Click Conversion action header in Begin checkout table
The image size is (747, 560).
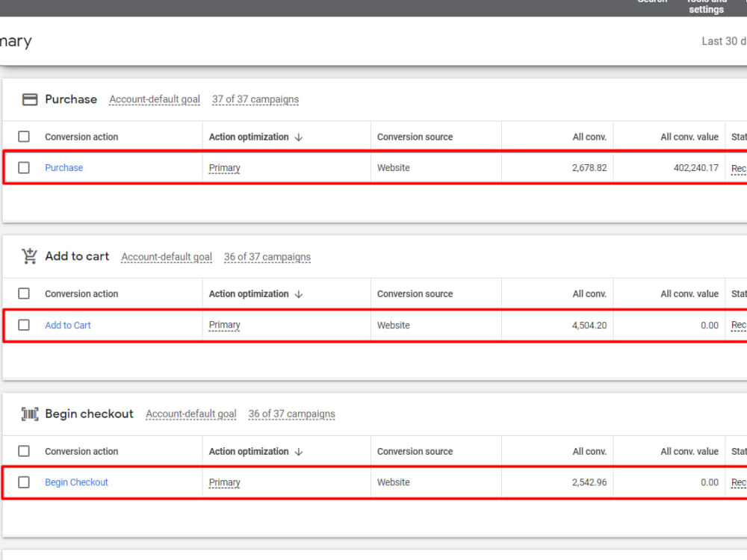point(81,452)
